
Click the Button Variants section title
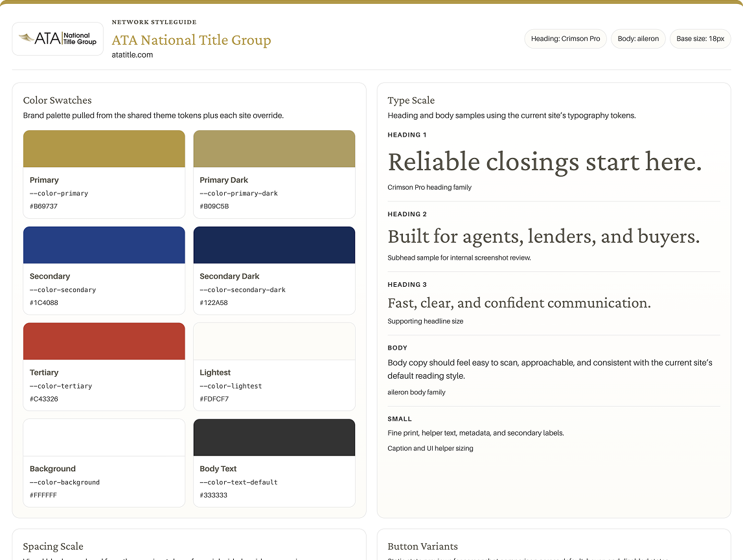[x=422, y=546]
